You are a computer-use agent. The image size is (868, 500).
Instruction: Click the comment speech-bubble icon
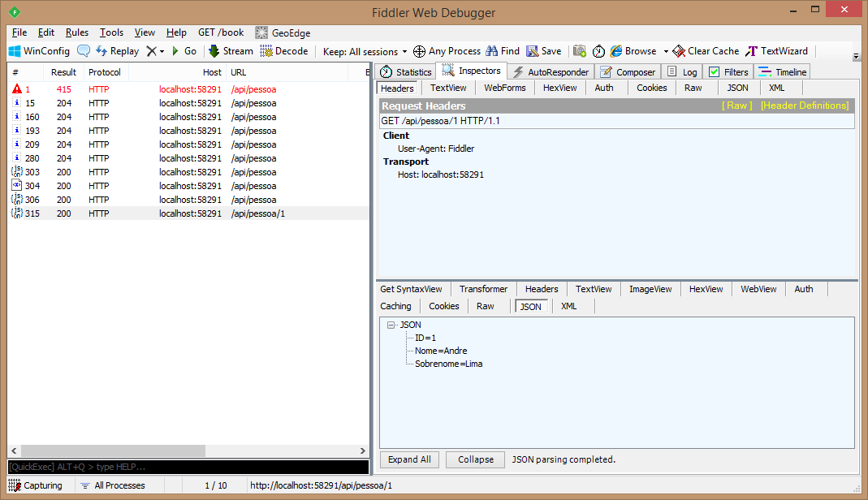point(84,51)
